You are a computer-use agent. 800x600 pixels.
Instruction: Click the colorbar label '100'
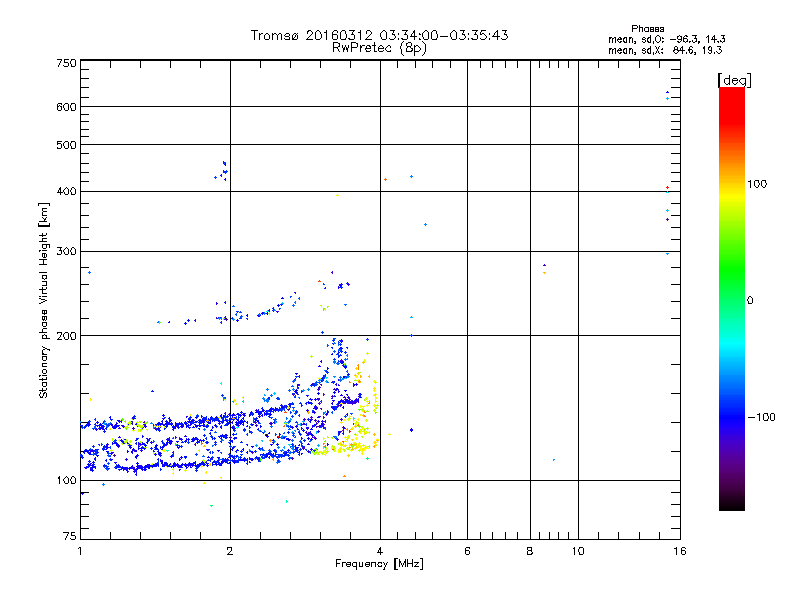click(x=757, y=184)
